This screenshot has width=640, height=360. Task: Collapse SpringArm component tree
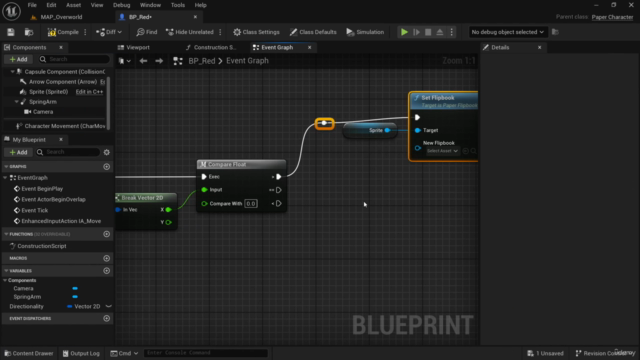click(x=16, y=102)
